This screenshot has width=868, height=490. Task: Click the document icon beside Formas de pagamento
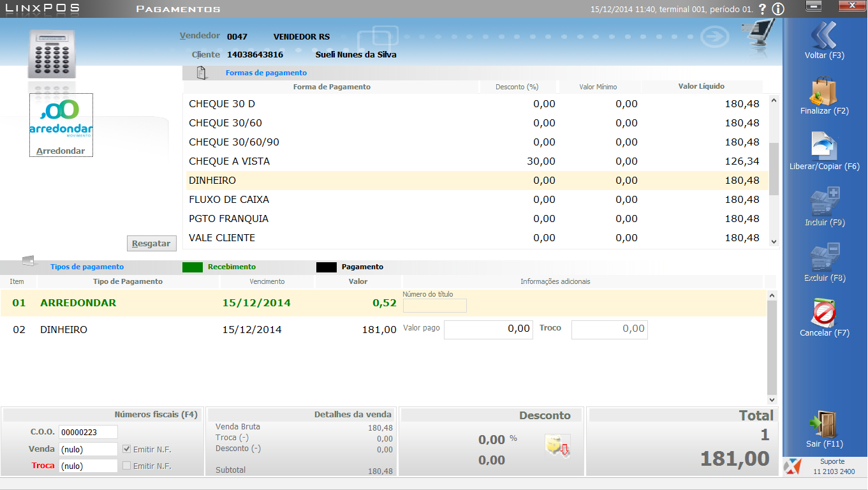tap(202, 73)
